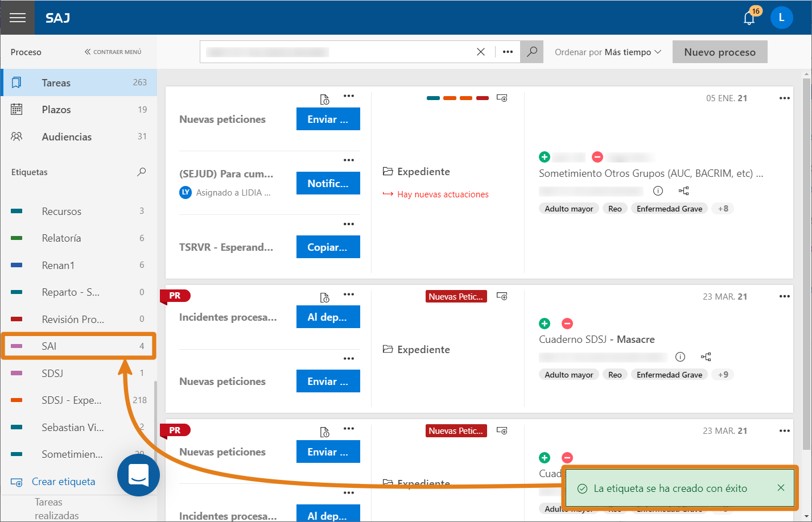
Task: Filter by the Relatoría label
Action: (79, 238)
